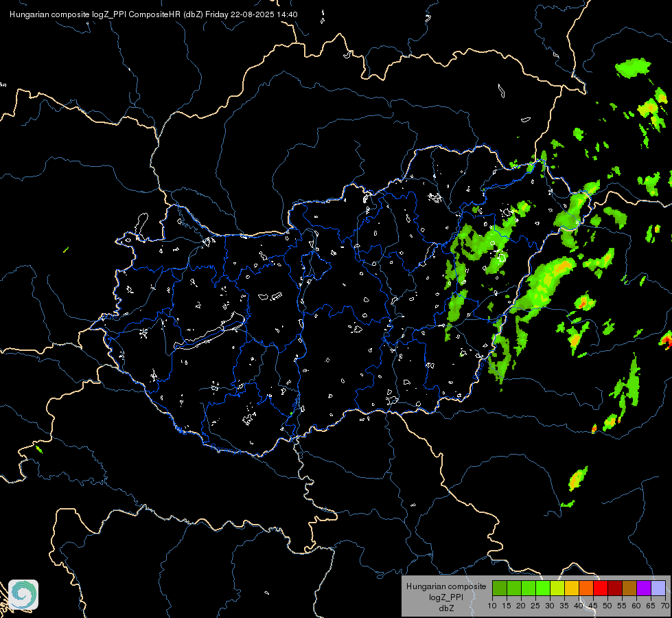Select the 15-20 dBZ green swatch
The image size is (672, 618).
pyautogui.click(x=514, y=588)
